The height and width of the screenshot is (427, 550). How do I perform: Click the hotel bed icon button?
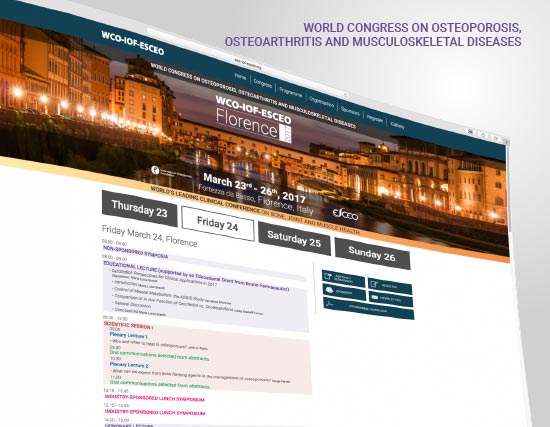(390, 300)
